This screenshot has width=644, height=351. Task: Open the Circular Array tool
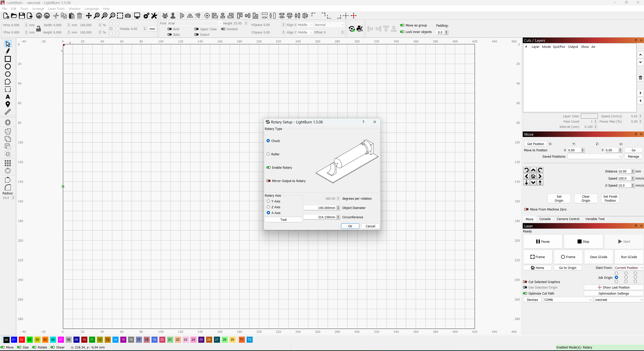click(8, 171)
